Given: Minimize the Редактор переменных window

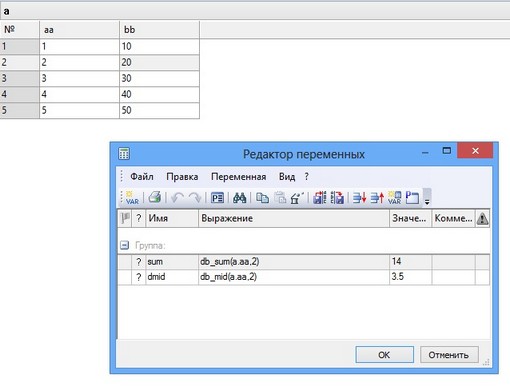Looking at the screenshot, I should [425, 152].
